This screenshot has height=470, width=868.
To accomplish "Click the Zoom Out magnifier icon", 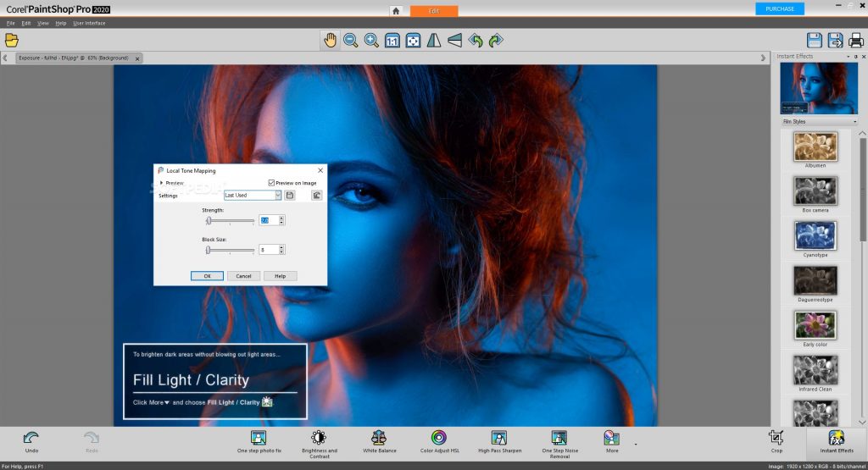I will (x=350, y=40).
